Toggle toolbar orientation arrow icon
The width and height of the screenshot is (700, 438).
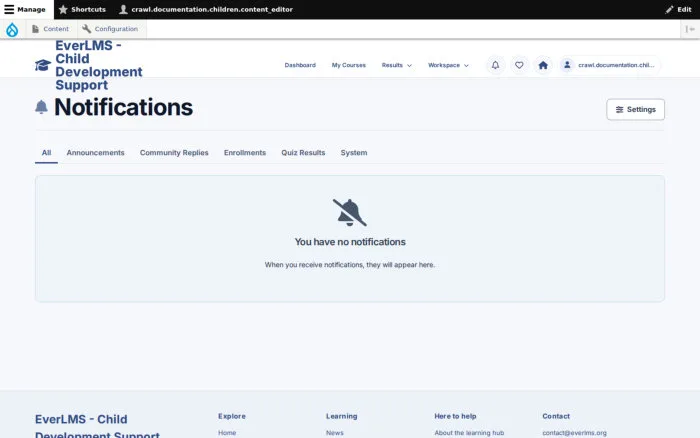tap(690, 29)
